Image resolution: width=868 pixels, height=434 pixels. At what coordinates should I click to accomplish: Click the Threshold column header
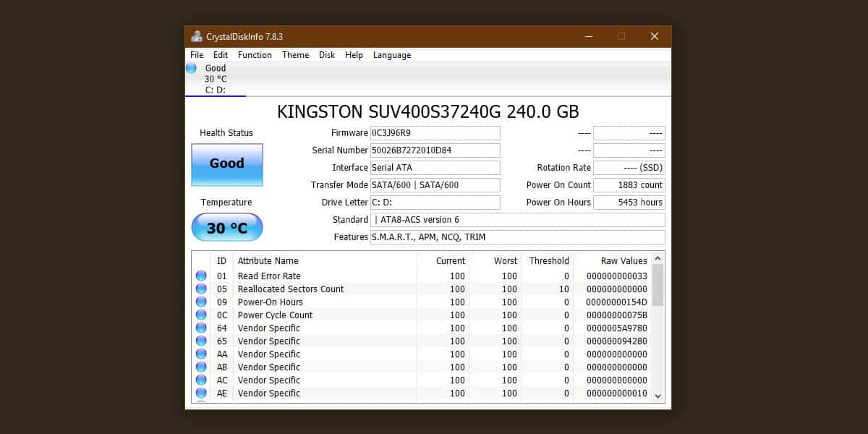[547, 260]
